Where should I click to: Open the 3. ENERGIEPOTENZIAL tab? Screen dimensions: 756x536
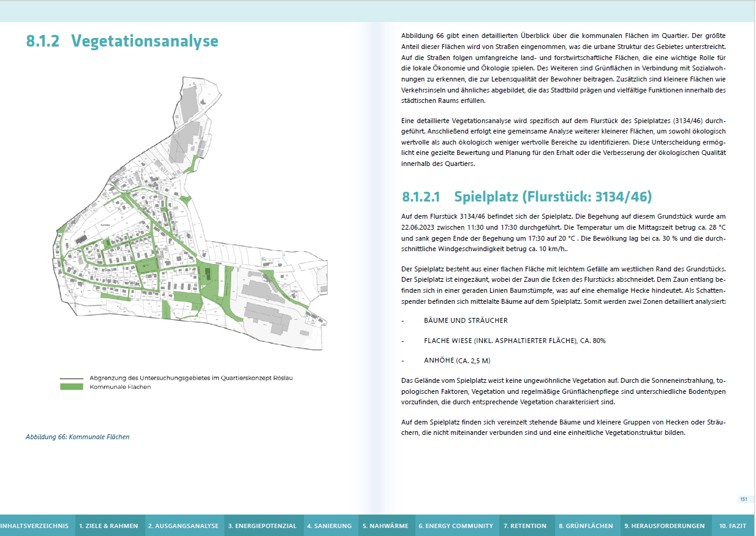263,526
